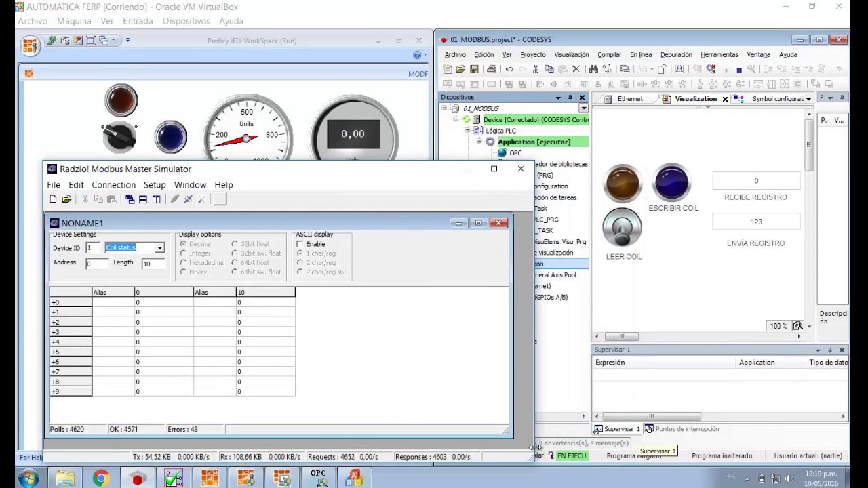The height and width of the screenshot is (488, 868).
Task: Click Cascade windows icon in Modbus Simulator
Action: point(130,199)
